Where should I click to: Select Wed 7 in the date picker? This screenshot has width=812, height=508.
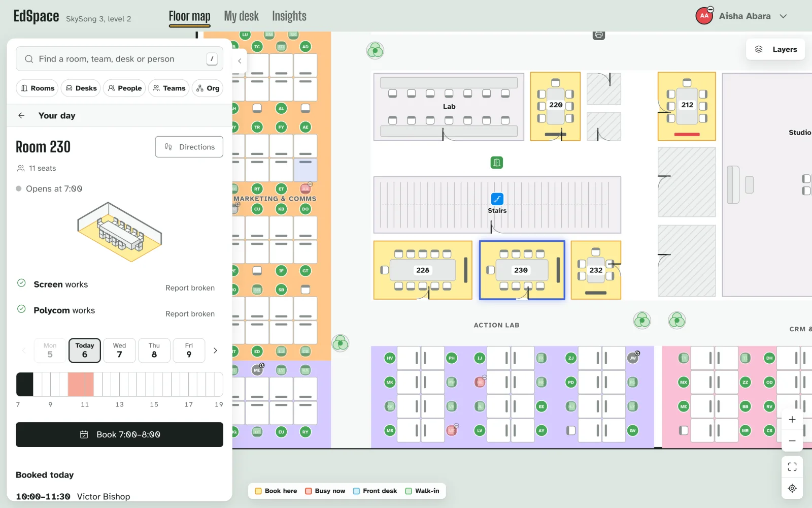pyautogui.click(x=119, y=351)
